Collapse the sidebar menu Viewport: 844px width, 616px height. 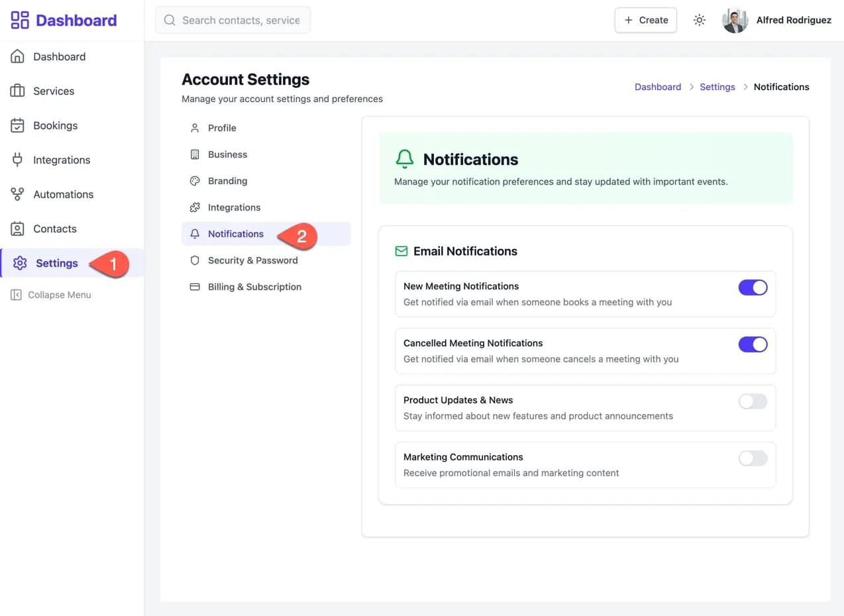pos(52,295)
